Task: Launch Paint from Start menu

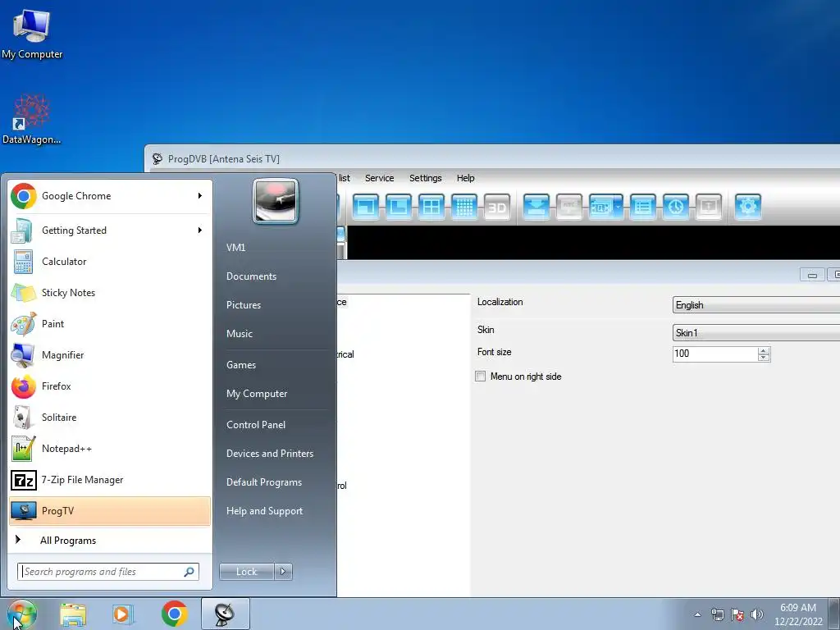Action: pyautogui.click(x=110, y=323)
